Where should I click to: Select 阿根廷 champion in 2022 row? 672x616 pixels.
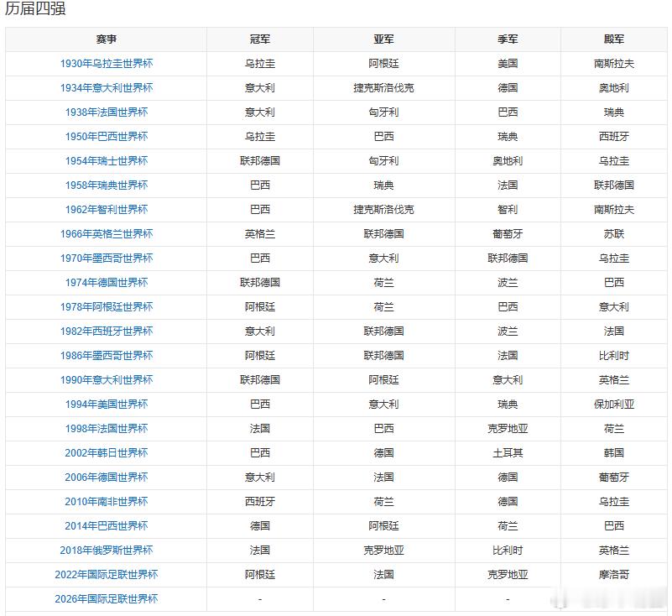[260, 575]
